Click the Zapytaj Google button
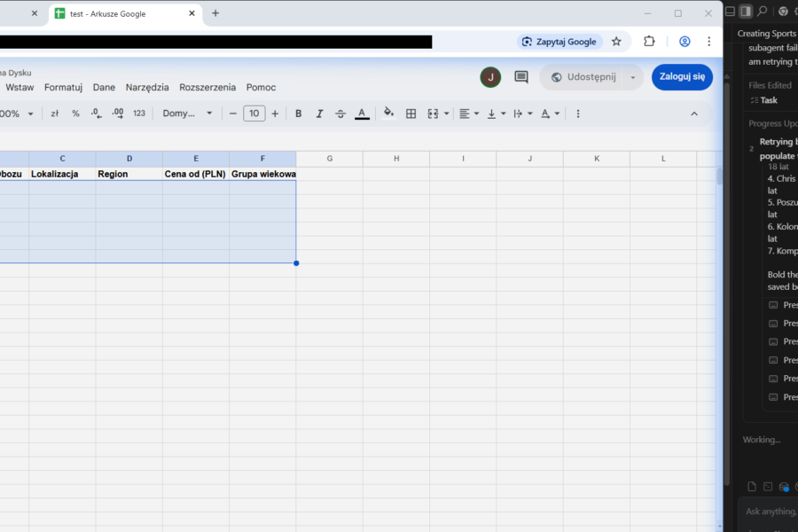 tap(559, 42)
